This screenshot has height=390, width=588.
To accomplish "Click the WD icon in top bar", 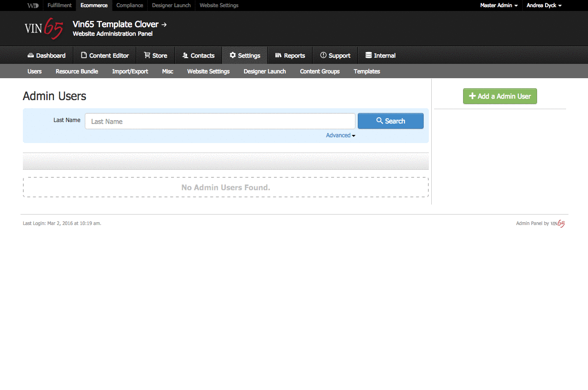I will pos(32,5).
